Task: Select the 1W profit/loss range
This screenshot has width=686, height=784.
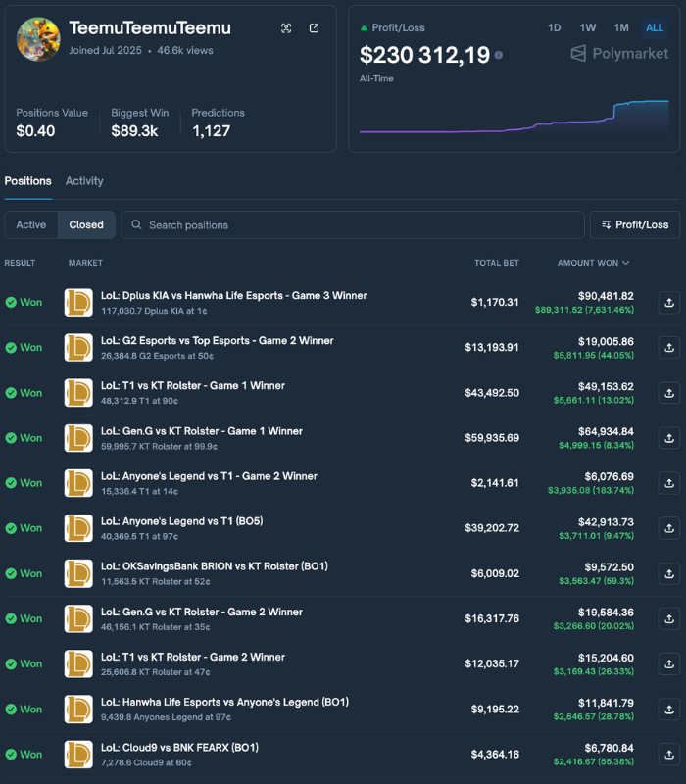Action: click(x=587, y=28)
